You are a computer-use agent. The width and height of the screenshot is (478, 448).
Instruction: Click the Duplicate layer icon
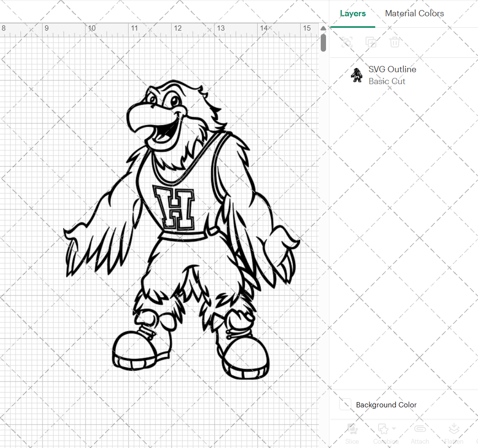pos(371,42)
